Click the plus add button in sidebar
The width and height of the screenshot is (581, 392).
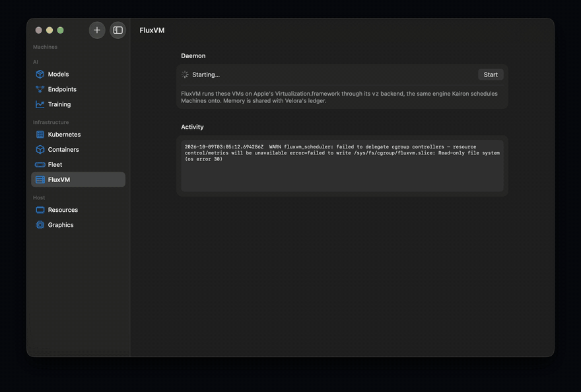[96, 30]
